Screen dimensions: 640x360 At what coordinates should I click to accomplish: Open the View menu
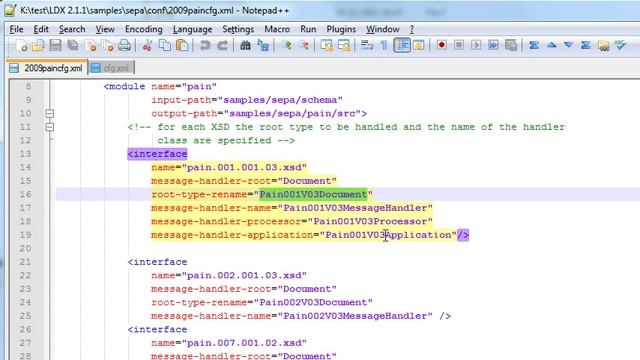point(105,29)
